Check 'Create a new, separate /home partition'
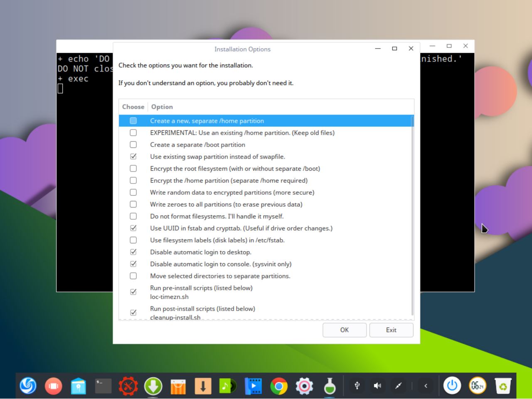The image size is (532, 399). 133,121
